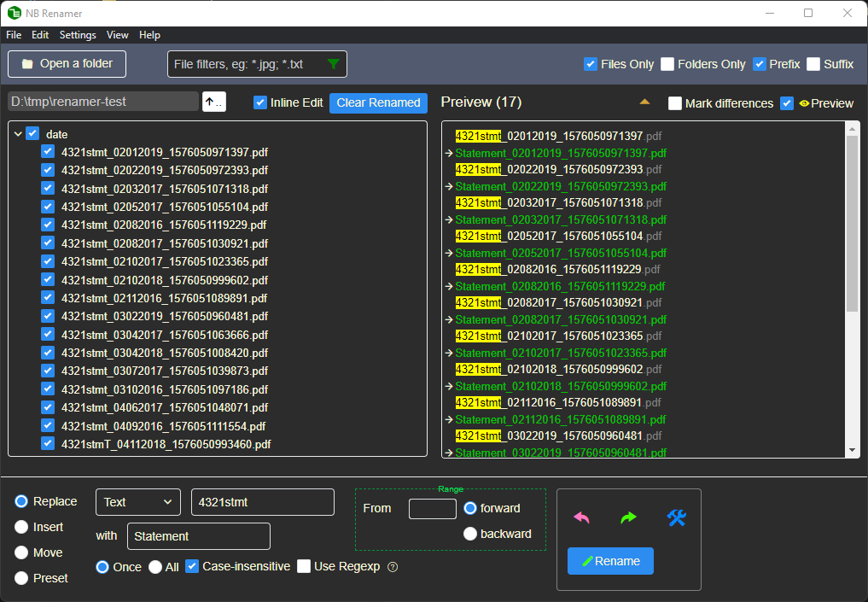This screenshot has height=602, width=868.
Task: Toggle Case-insensitive checkbox
Action: 191,566
